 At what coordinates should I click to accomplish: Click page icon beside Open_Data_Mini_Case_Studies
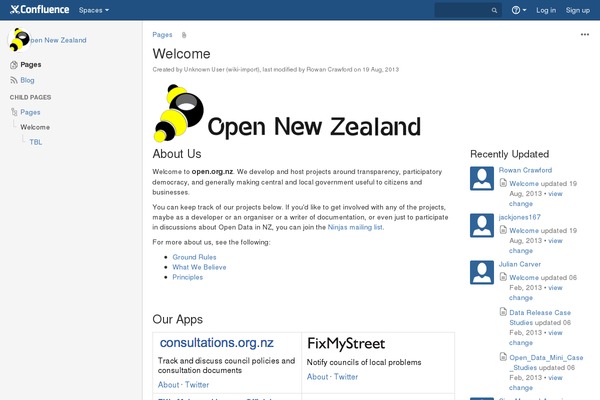(x=503, y=357)
